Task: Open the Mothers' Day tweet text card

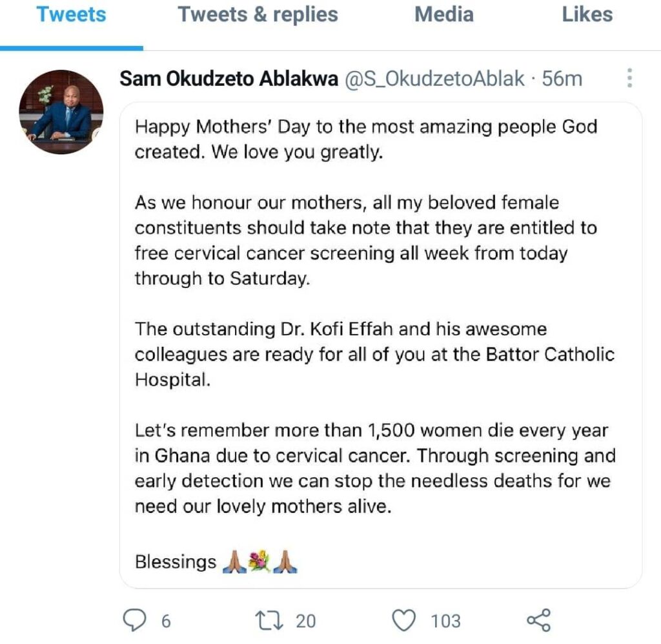Action: [381, 346]
